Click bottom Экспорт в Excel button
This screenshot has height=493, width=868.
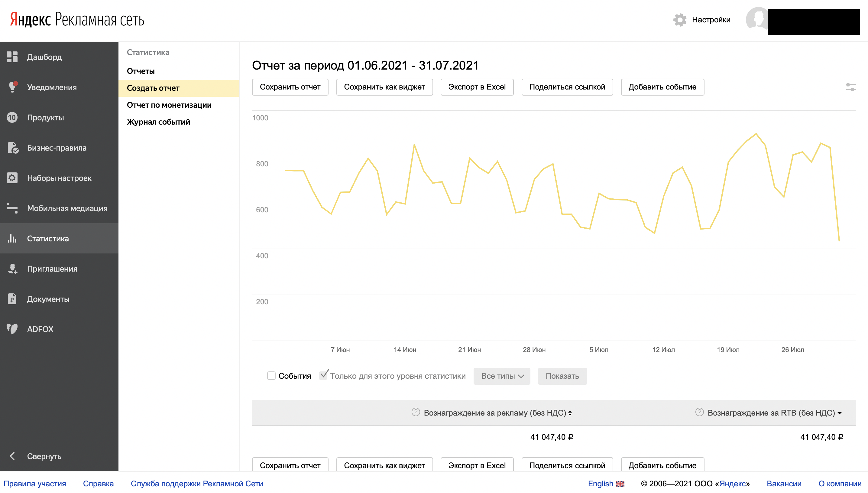point(477,465)
